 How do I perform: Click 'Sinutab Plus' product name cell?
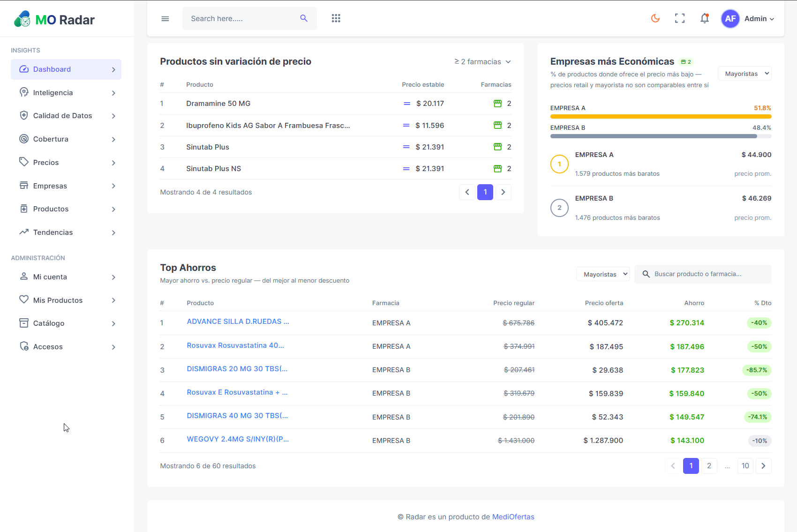pos(208,147)
